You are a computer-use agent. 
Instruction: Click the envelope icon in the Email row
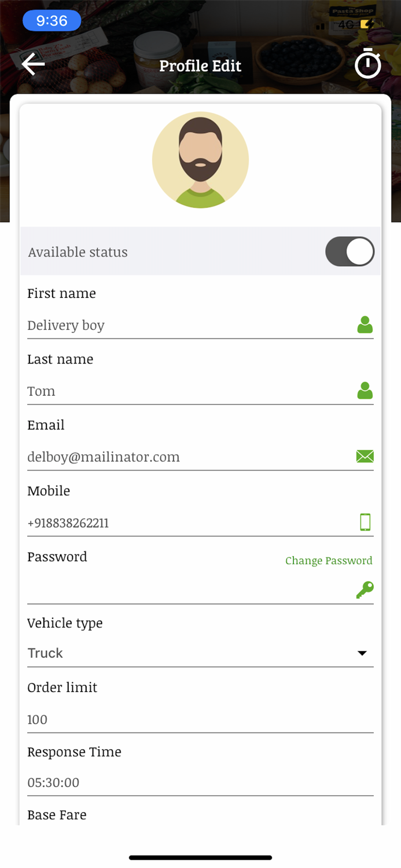pyautogui.click(x=365, y=457)
